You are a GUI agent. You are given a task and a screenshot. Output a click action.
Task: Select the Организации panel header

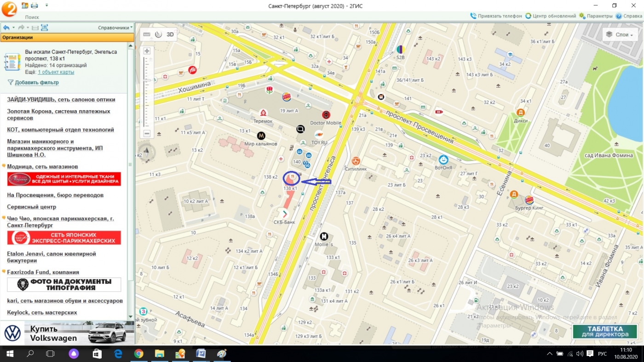(x=67, y=37)
